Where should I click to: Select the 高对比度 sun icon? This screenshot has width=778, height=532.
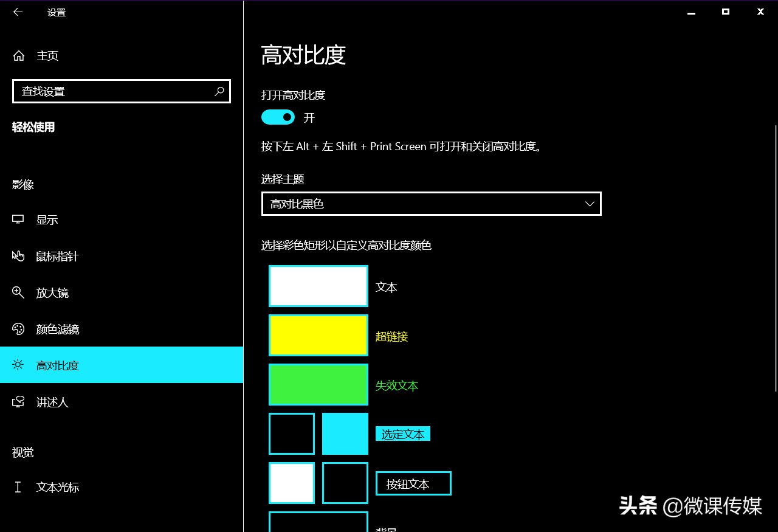18,365
